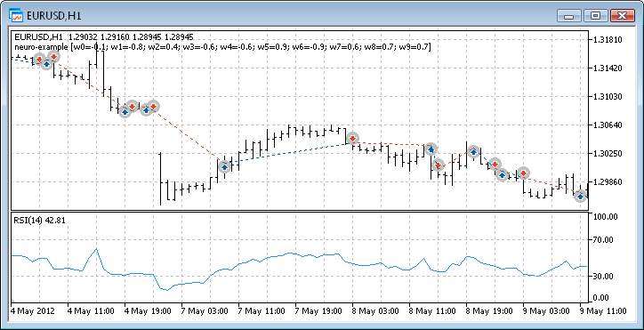Click the RSI 100.00 level label
This screenshot has height=330, width=644.
click(607, 216)
